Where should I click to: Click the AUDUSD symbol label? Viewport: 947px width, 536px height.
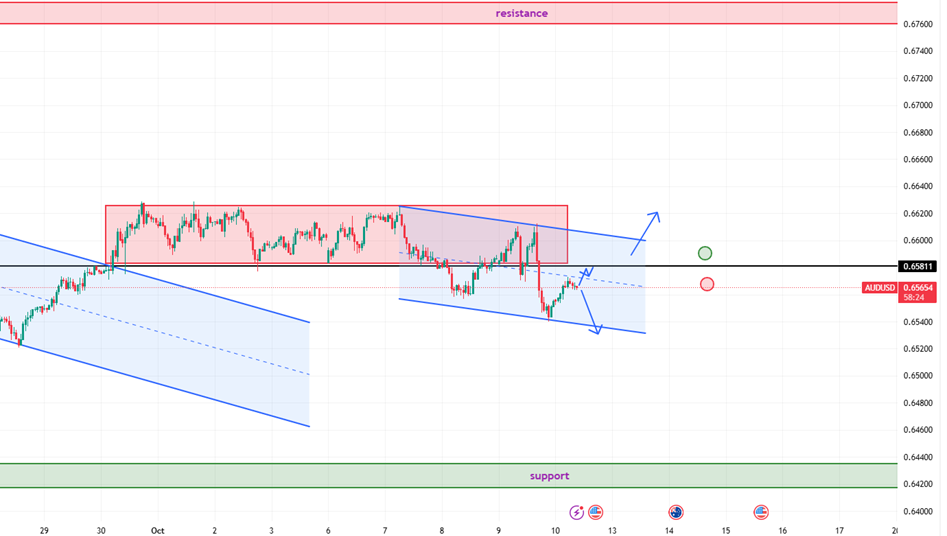[880, 288]
